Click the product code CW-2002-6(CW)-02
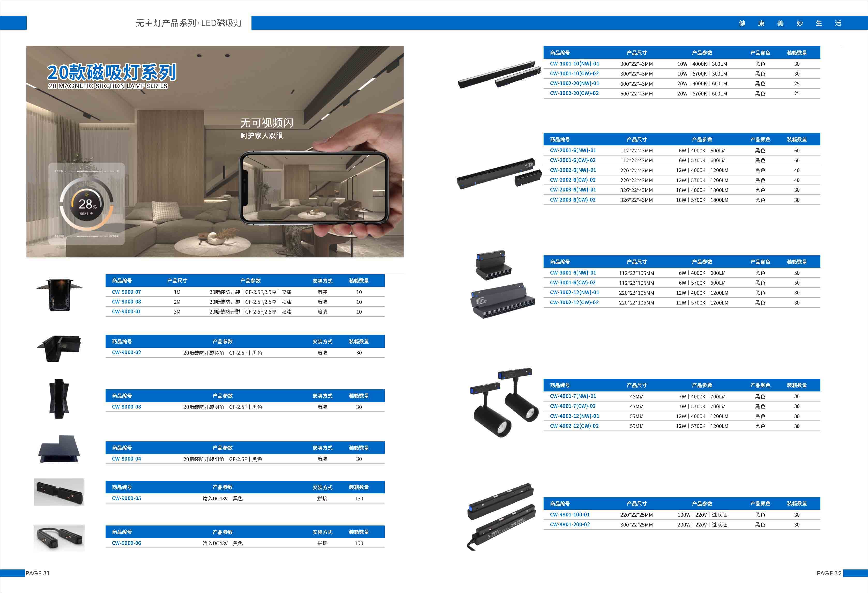Viewport: 868px width, 593px height. pos(573,180)
